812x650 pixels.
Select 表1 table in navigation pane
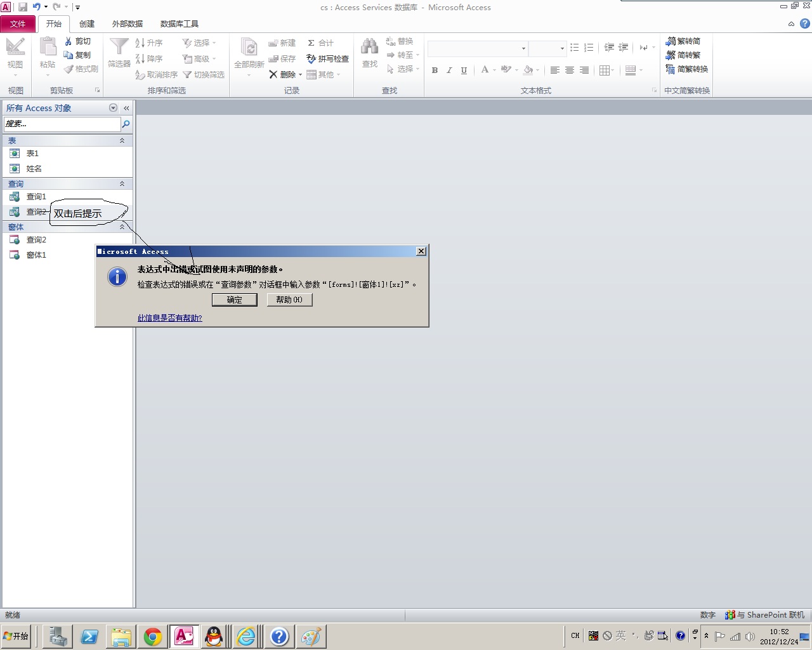pos(67,154)
